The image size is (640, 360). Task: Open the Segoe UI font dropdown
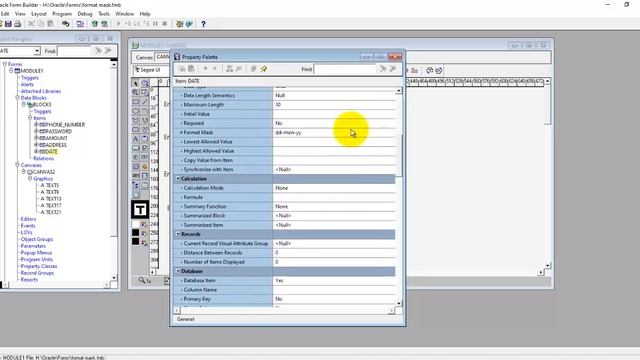pyautogui.click(x=151, y=70)
